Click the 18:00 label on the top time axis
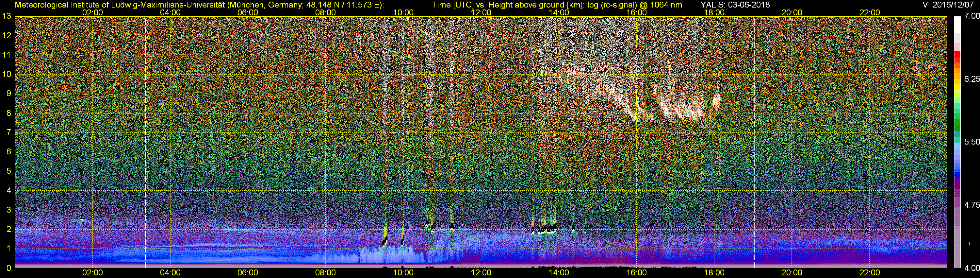Screen dimensions: 980x278 tap(714, 12)
